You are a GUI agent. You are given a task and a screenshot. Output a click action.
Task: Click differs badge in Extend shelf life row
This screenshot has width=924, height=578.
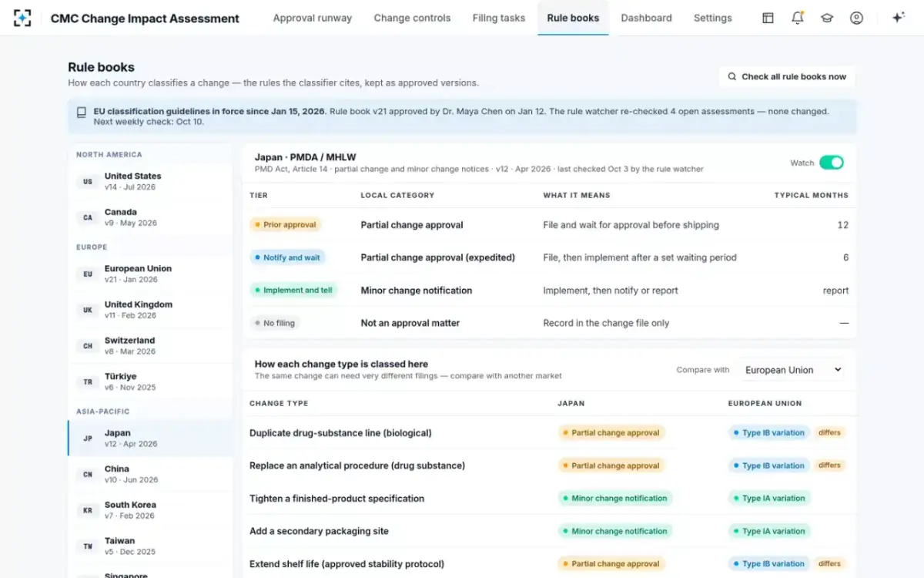[829, 563]
